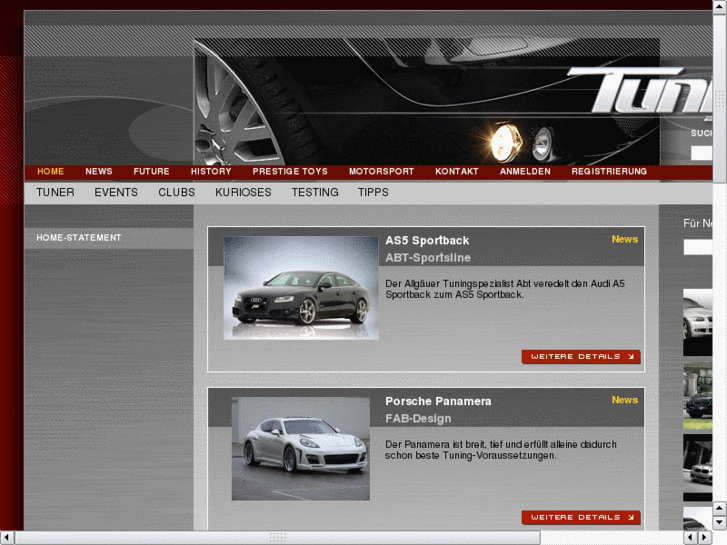Open the EVENTS sub-navigation item
The height and width of the screenshot is (545, 727).
click(116, 192)
